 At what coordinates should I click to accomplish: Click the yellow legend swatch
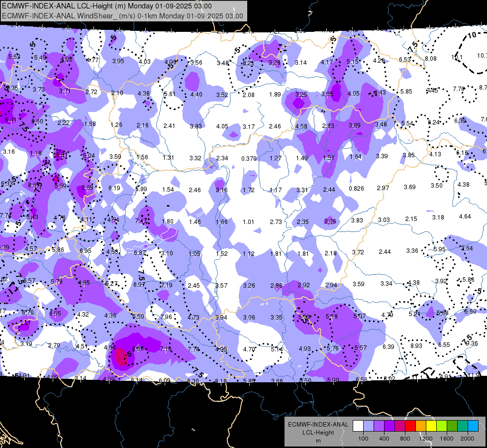431,426
